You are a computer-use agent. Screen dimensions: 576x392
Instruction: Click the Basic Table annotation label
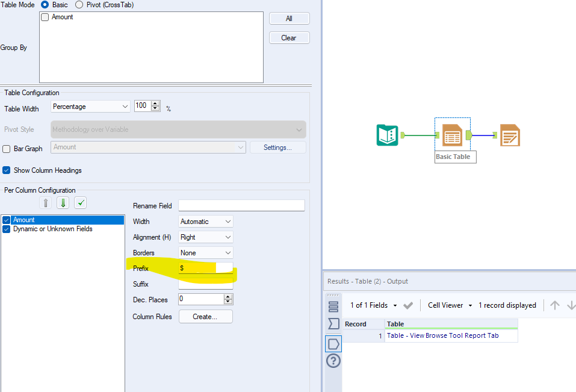[x=456, y=157]
